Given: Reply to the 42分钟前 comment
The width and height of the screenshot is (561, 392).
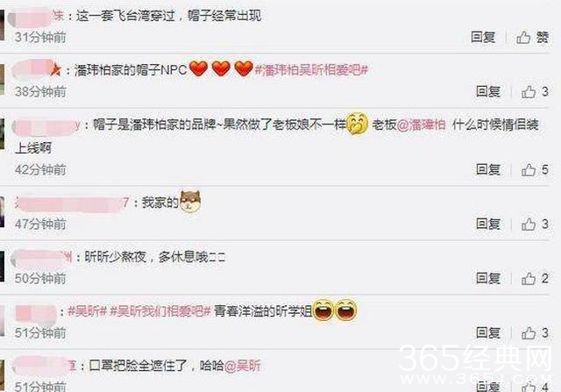Looking at the screenshot, I should tap(488, 169).
